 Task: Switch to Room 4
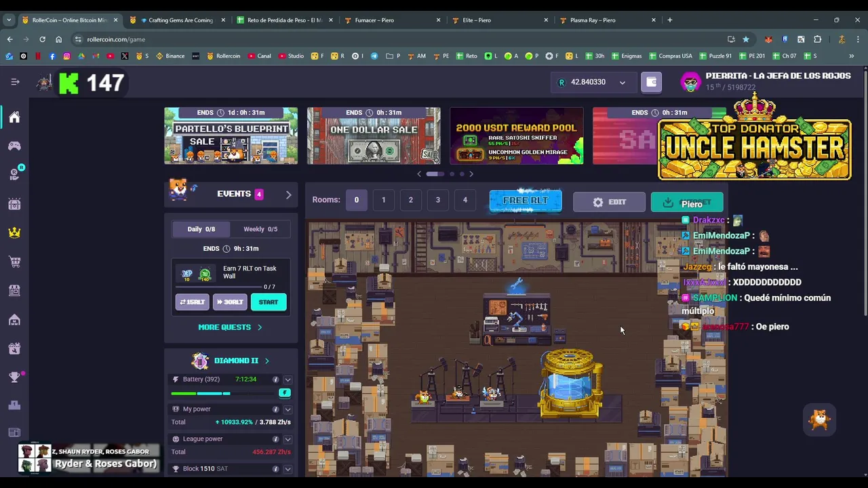click(x=465, y=200)
